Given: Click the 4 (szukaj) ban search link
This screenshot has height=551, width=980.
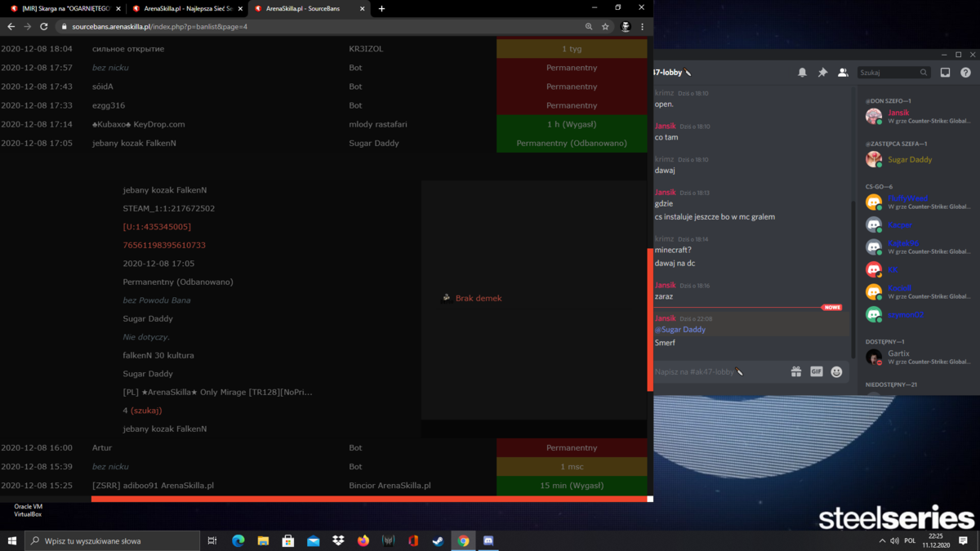Looking at the screenshot, I should pyautogui.click(x=142, y=411).
